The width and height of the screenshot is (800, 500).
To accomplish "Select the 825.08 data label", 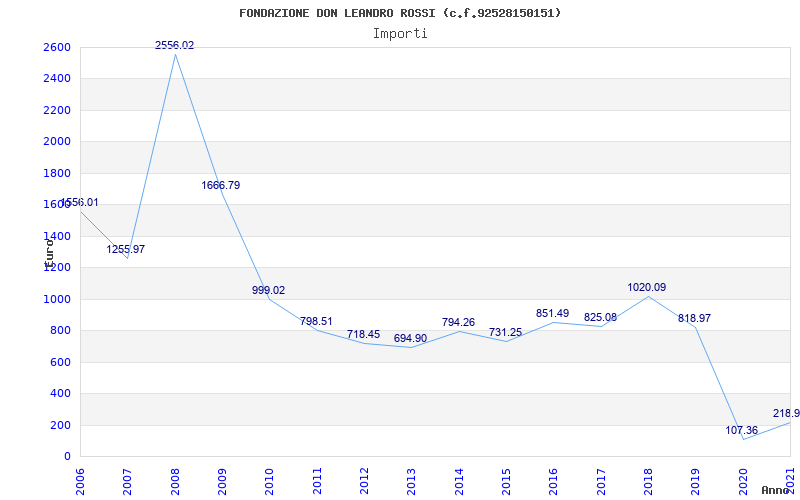I will coord(600,317).
